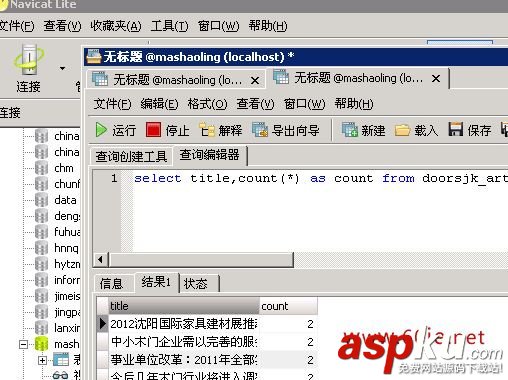Click the red 停止 stop button

[x=168, y=130]
